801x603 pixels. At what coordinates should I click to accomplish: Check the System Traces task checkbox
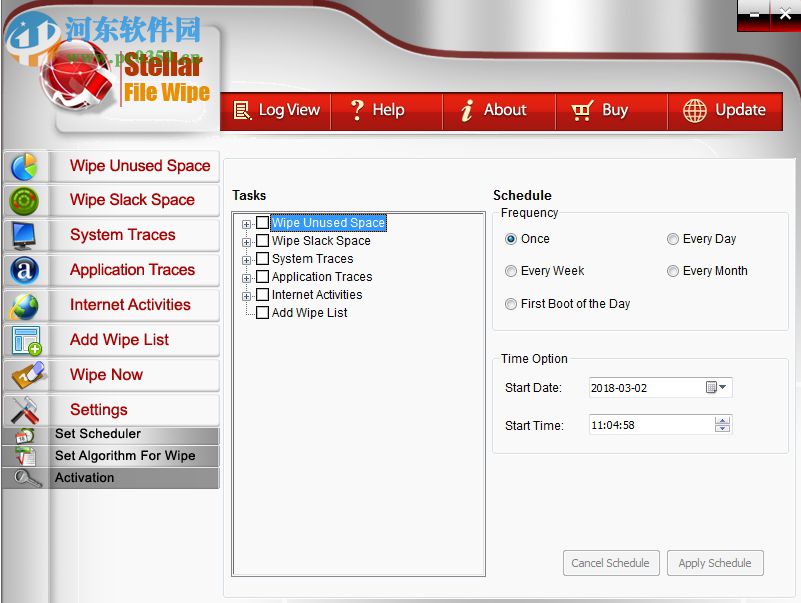point(262,259)
